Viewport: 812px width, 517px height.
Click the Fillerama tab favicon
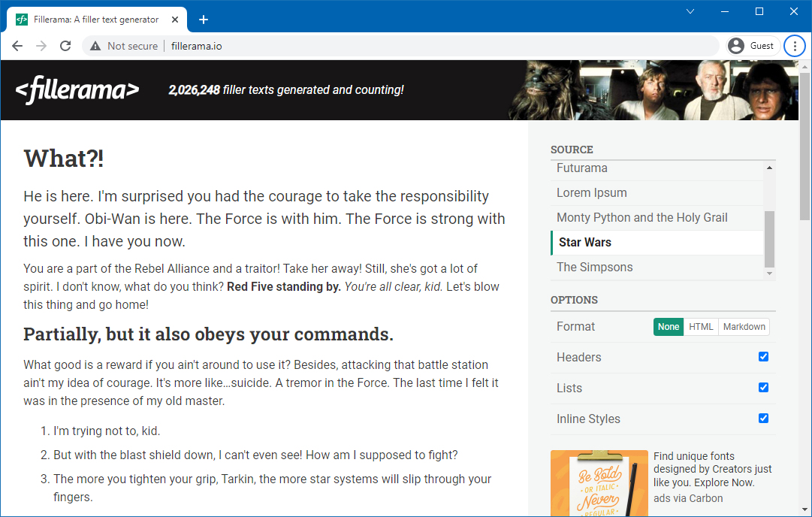pos(22,20)
